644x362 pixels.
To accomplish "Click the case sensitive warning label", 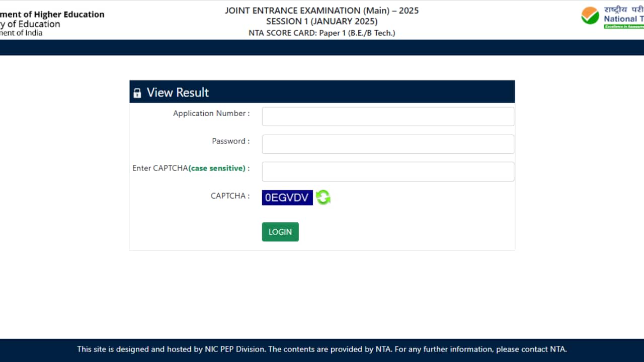I will (x=218, y=168).
